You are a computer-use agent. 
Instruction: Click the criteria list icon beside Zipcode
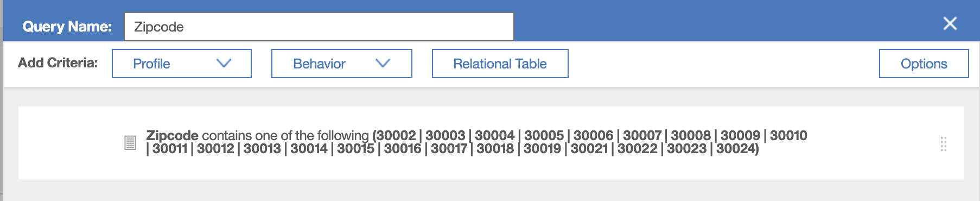click(x=130, y=143)
